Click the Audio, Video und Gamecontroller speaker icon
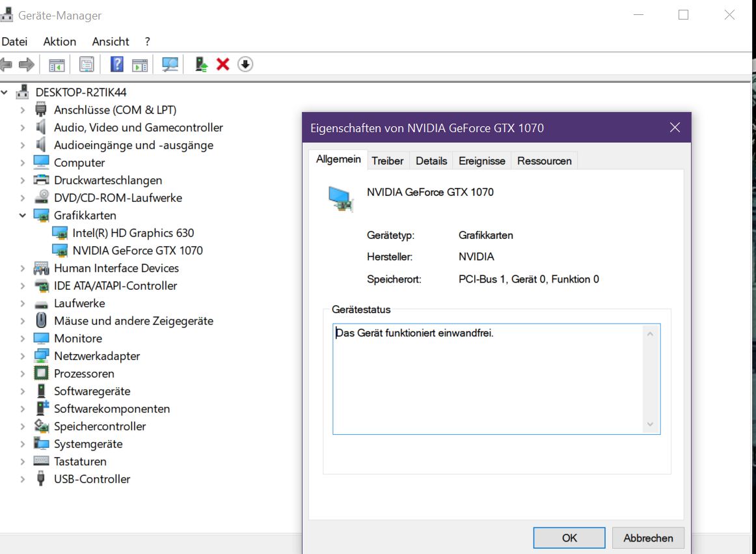756x554 pixels. 42,128
